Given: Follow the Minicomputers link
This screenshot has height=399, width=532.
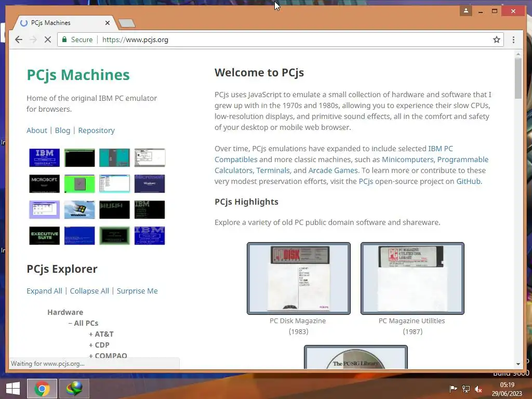Looking at the screenshot, I should pos(407,159).
